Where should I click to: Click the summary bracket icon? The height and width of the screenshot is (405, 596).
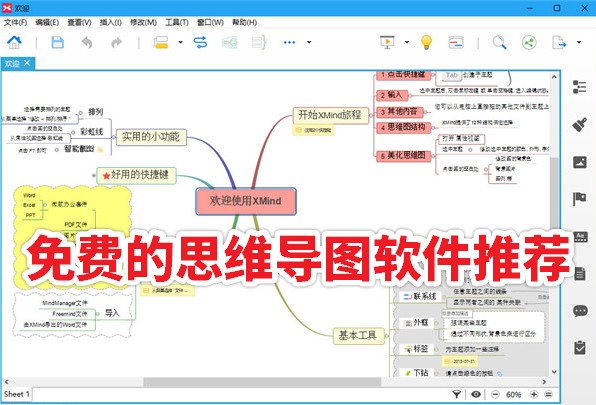point(259,42)
